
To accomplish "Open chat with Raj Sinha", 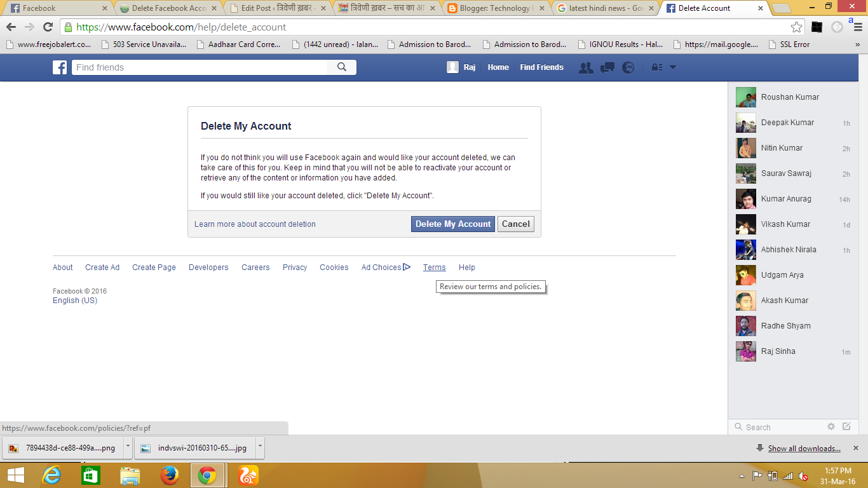I will [793, 351].
